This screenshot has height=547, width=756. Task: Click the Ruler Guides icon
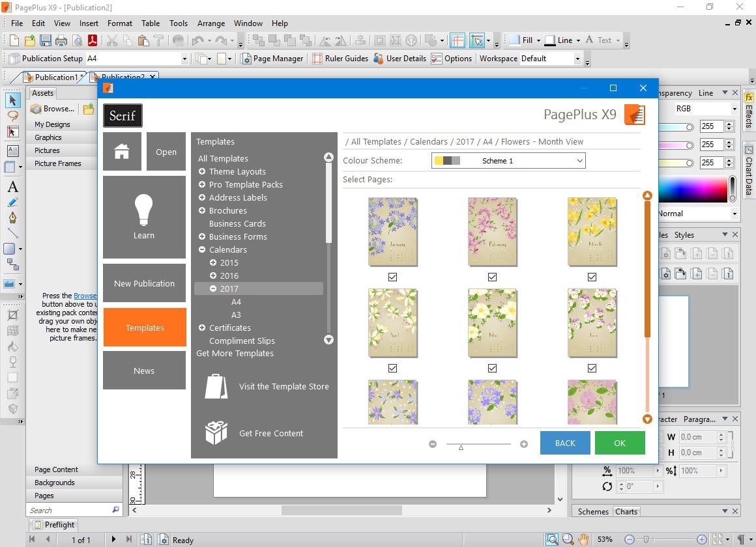tap(317, 59)
